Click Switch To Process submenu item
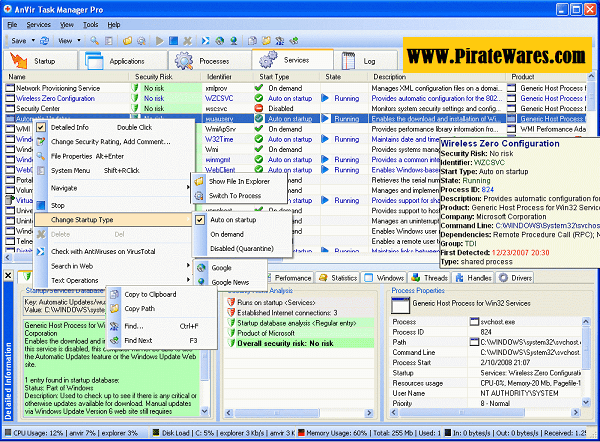The height and width of the screenshot is (442, 600). 239,196
